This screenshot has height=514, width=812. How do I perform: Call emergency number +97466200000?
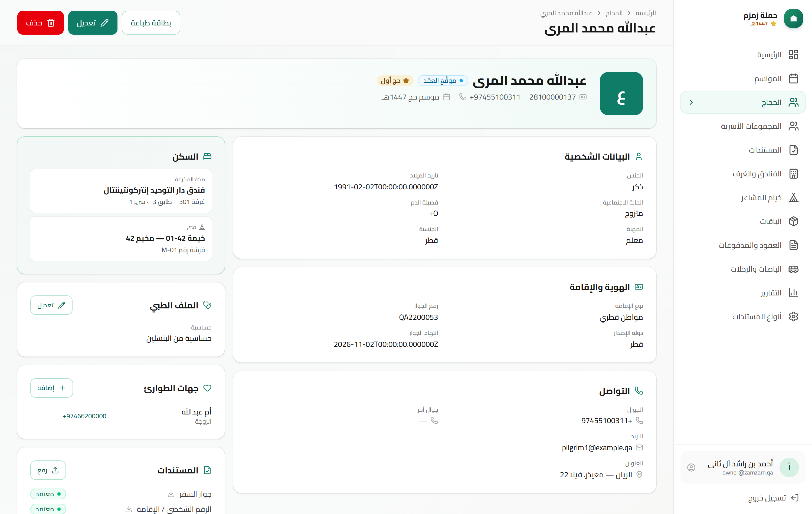tap(84, 416)
